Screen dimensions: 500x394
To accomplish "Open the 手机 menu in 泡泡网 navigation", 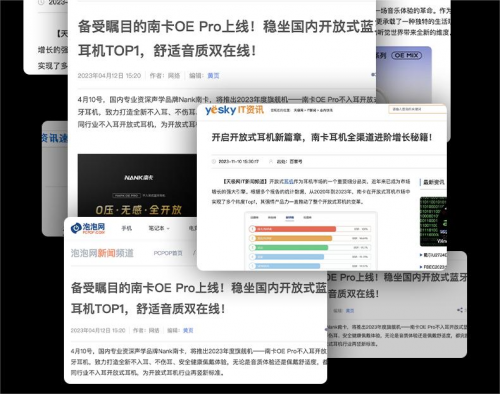I will (x=127, y=228).
